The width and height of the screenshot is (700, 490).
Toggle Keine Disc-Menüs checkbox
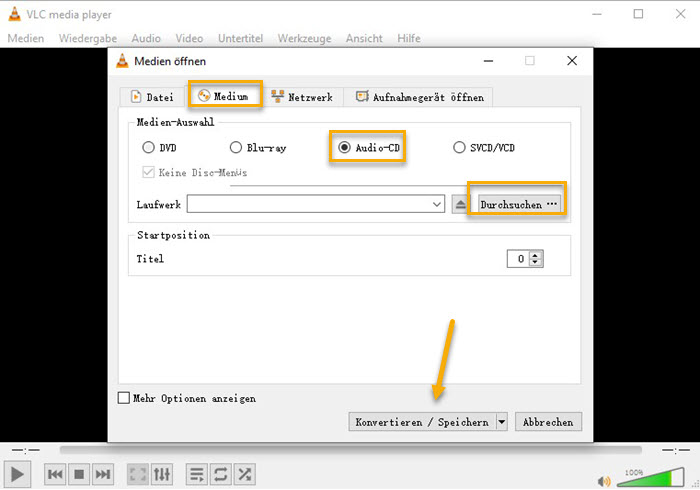pos(148,172)
